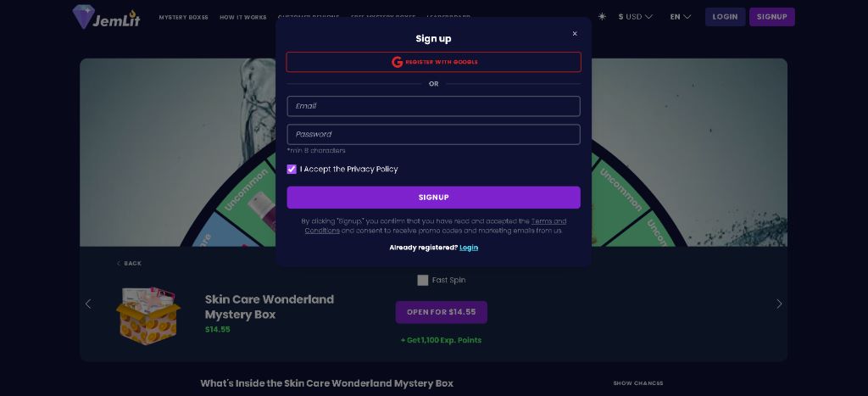868x396 pixels.
Task: Open the USD currency dropdown
Action: tap(636, 16)
